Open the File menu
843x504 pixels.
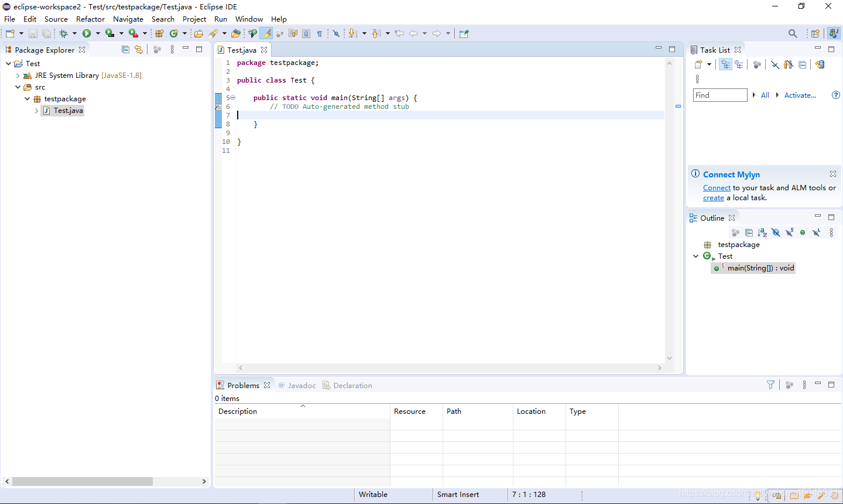(9, 19)
